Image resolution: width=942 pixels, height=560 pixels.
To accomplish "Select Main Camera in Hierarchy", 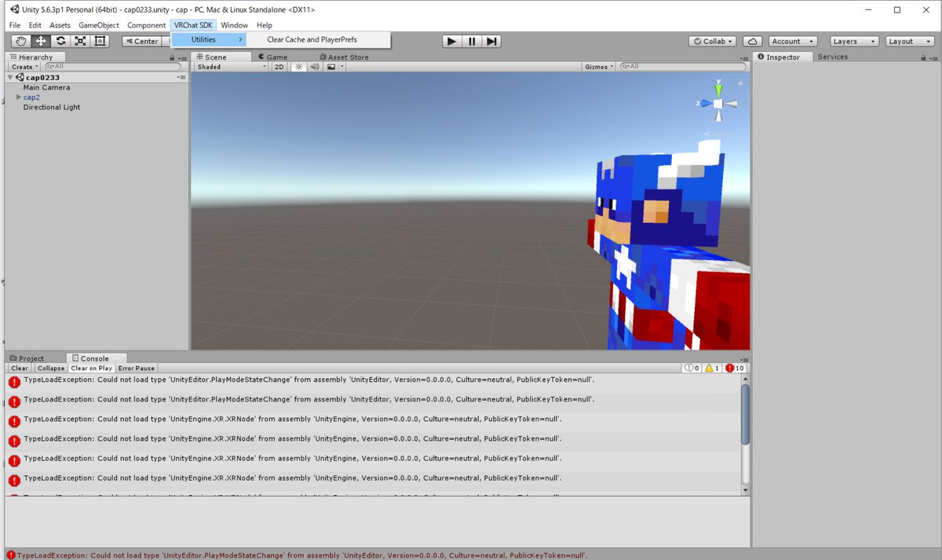I will tap(46, 88).
